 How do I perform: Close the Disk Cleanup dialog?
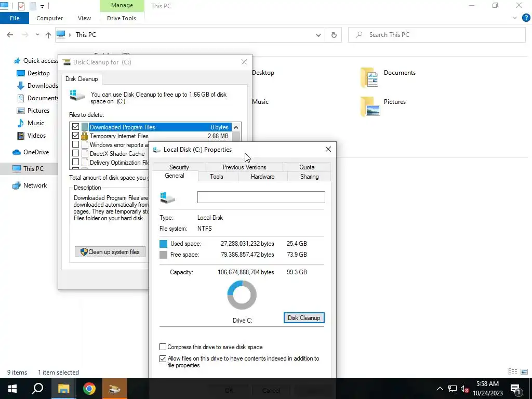244,62
